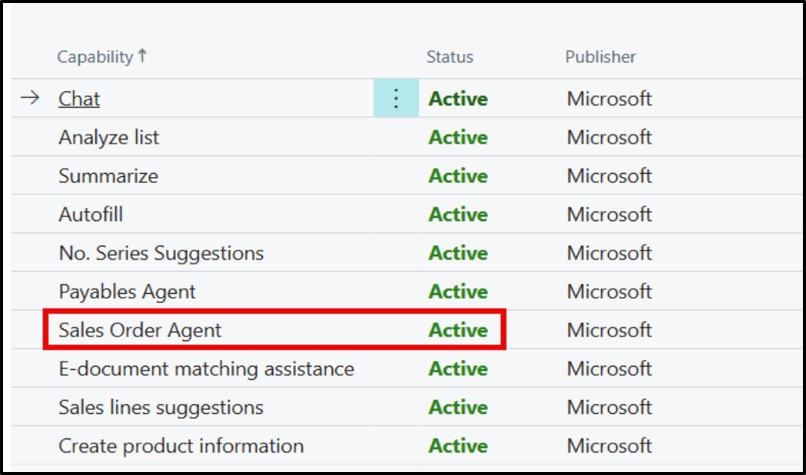Select the Analyze list capability
806x475 pixels.
tap(109, 137)
